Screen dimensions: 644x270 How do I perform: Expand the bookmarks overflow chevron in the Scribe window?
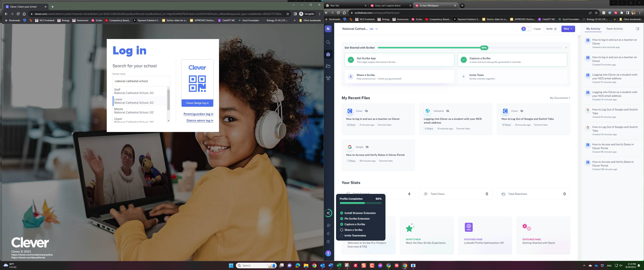pos(614,19)
